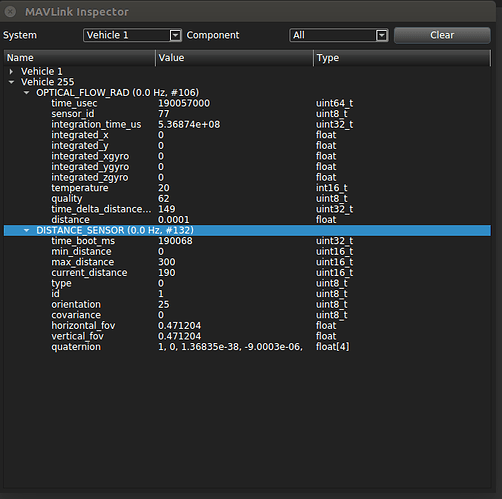Expand the Vehicle 1 tree node
This screenshot has height=499, width=502.
coord(11,71)
